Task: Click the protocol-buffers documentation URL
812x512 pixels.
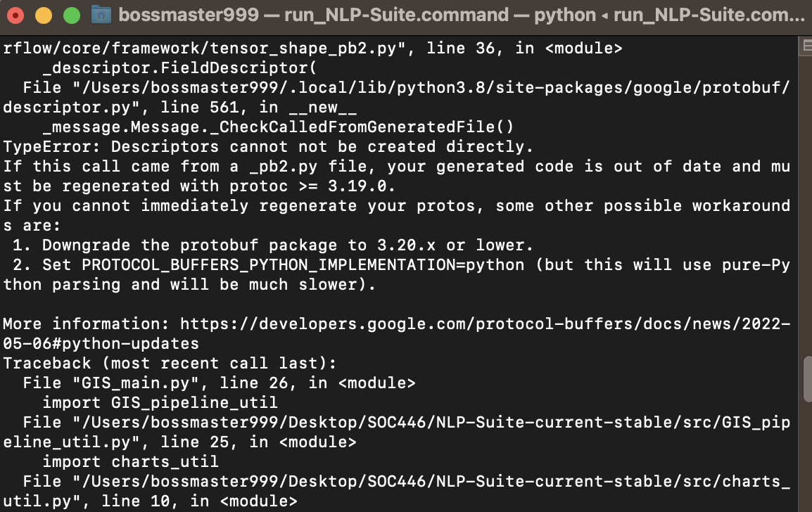Action: (486, 324)
